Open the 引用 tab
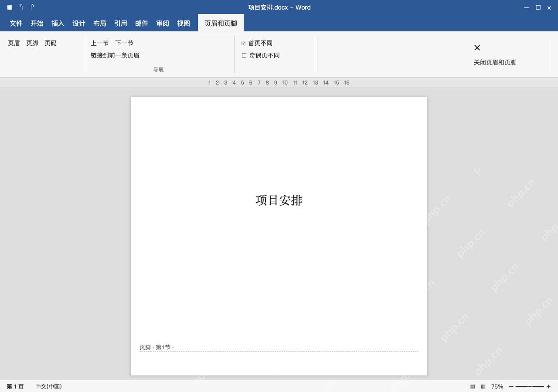Screen dimensions: 558x392 click(121, 24)
